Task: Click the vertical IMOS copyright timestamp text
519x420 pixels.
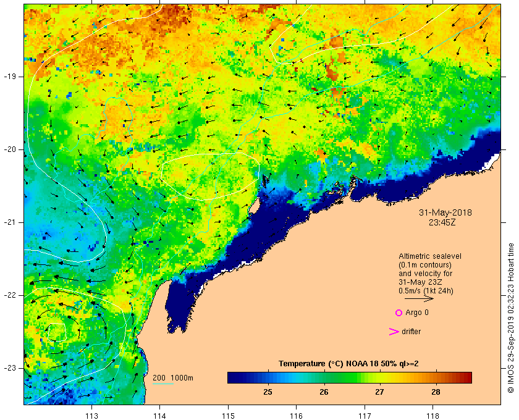Action: 510,317
